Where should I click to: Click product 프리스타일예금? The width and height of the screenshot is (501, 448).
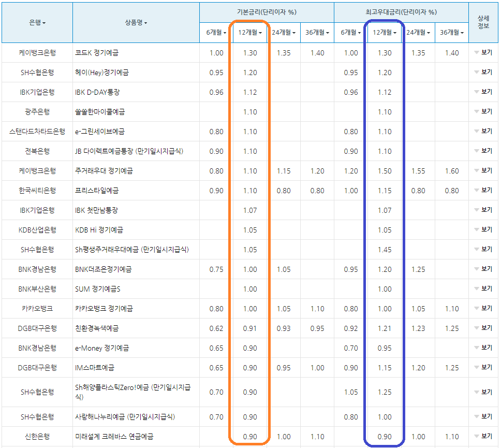[x=97, y=191]
